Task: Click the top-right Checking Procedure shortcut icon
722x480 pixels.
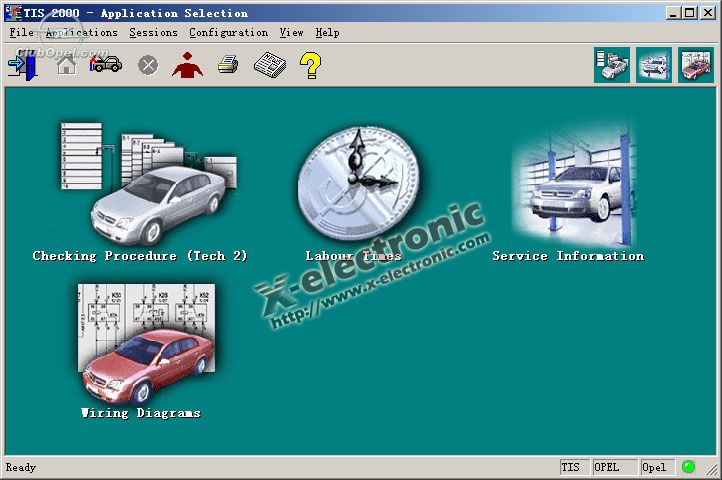Action: (x=611, y=65)
